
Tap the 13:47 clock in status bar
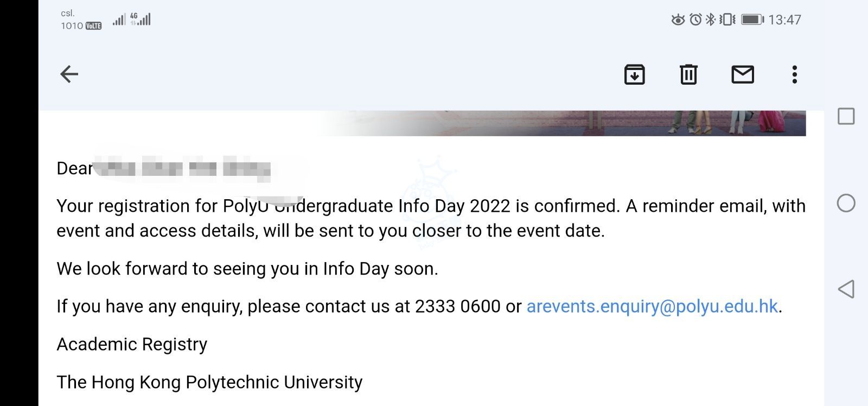click(x=784, y=20)
